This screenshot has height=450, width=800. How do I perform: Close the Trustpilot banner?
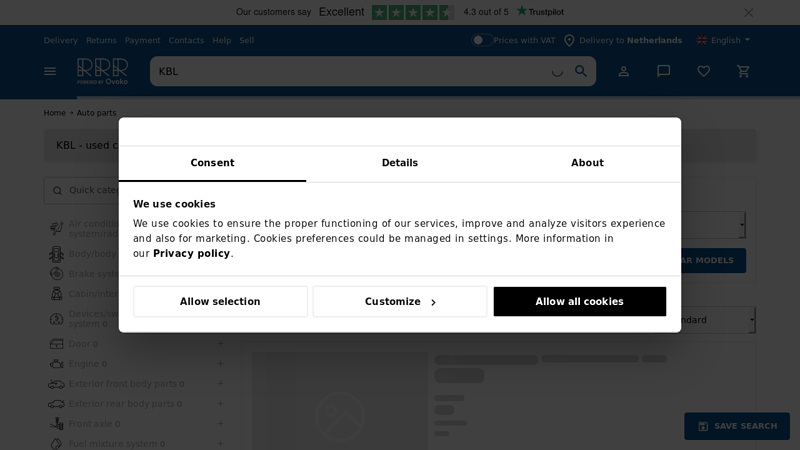(749, 13)
